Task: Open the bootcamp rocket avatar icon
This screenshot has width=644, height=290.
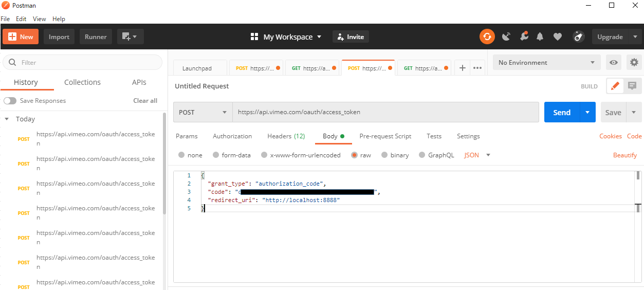Action: pos(578,37)
